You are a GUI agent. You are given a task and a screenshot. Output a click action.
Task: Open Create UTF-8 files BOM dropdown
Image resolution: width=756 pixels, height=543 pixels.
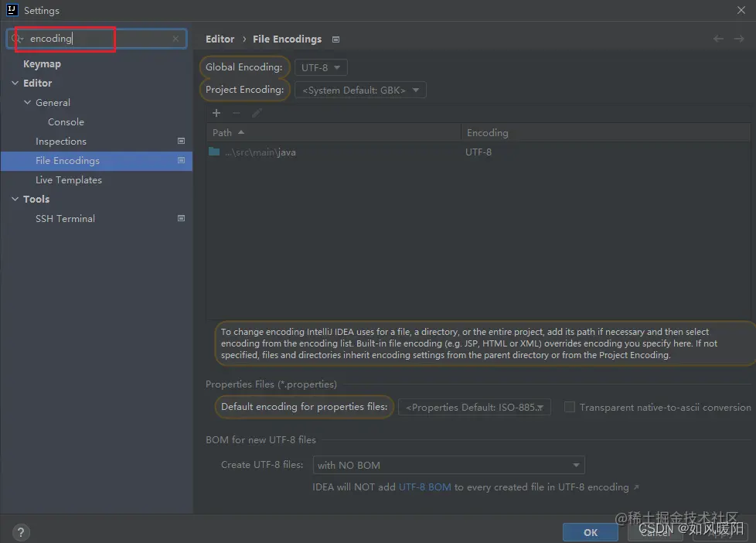(449, 466)
